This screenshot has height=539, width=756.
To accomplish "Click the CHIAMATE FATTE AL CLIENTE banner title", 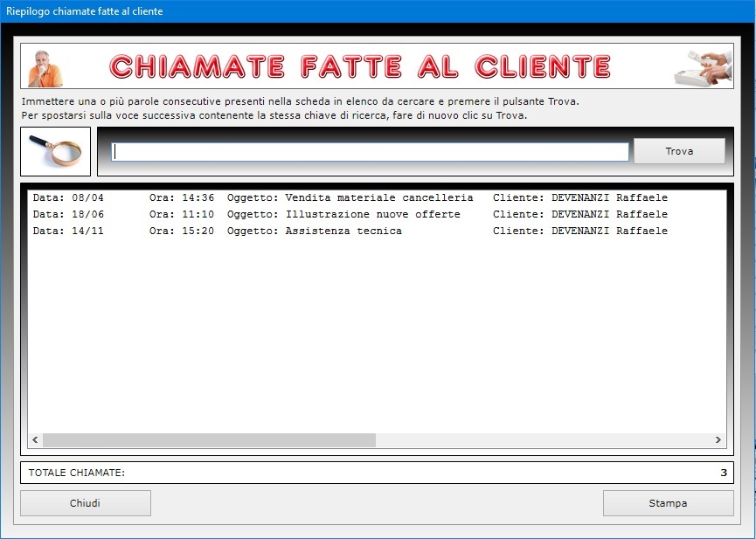I will click(x=360, y=66).
